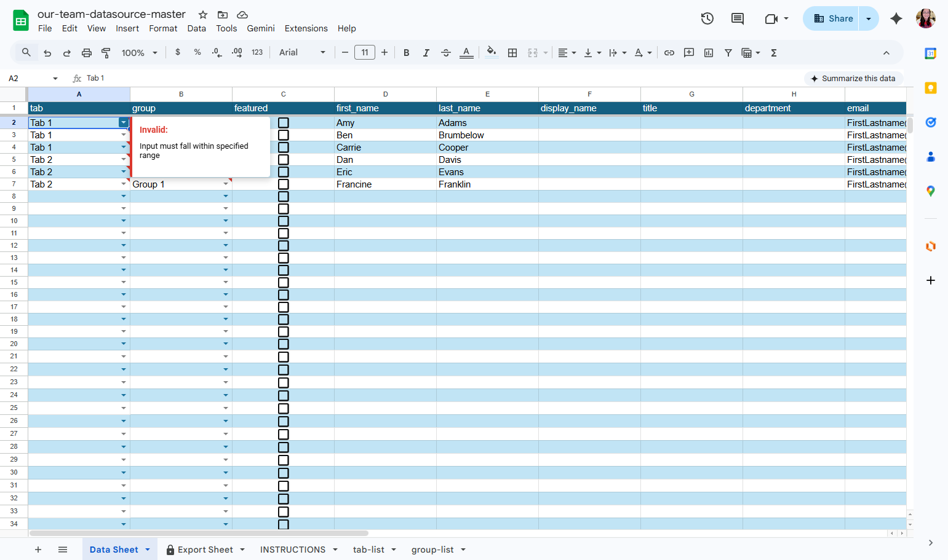
Task: Open the Data menu
Action: tap(197, 28)
